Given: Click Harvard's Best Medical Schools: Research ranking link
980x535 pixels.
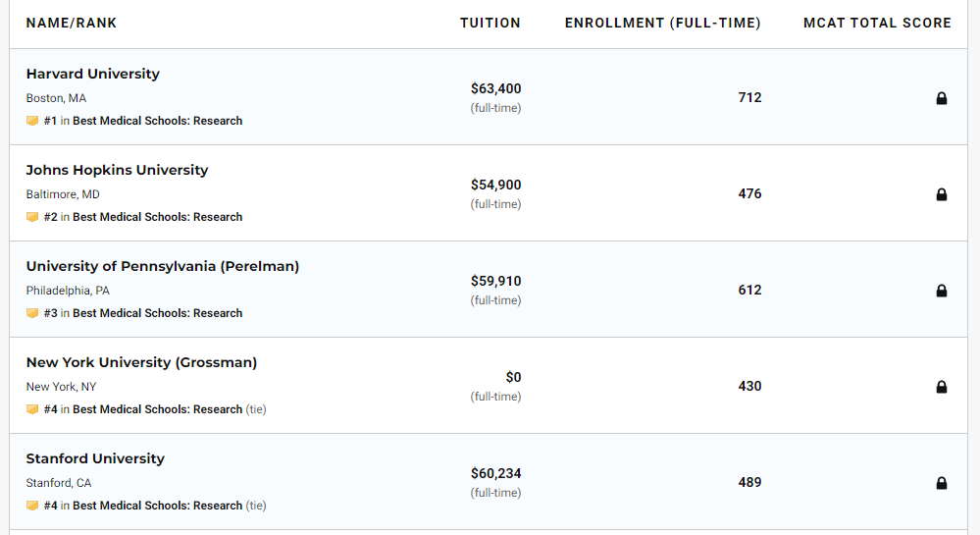Looking at the screenshot, I should (157, 121).
